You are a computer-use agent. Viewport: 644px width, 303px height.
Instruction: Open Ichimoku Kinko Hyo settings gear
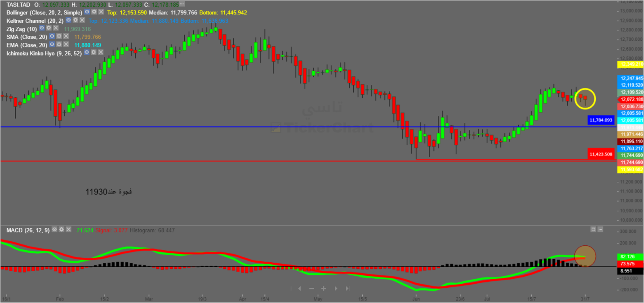pyautogui.click(x=94, y=52)
